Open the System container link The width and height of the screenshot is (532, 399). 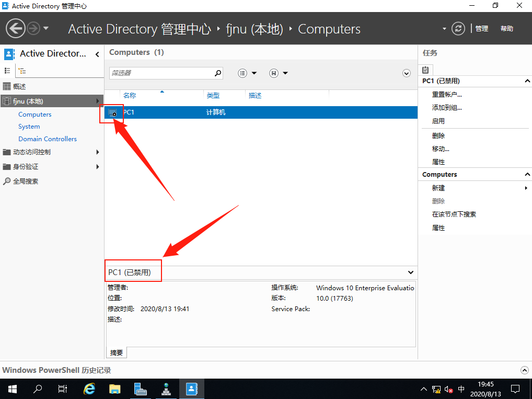click(29, 127)
